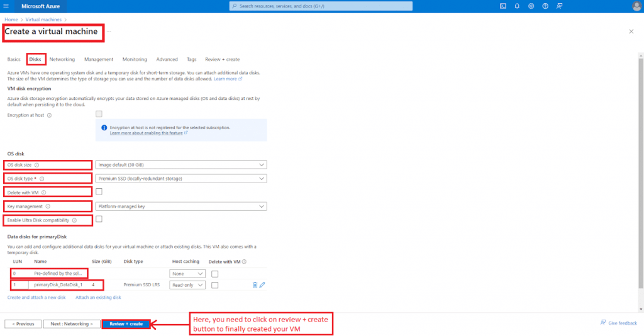This screenshot has width=644, height=336.
Task: Click the Next : Networking button
Action: click(72, 324)
